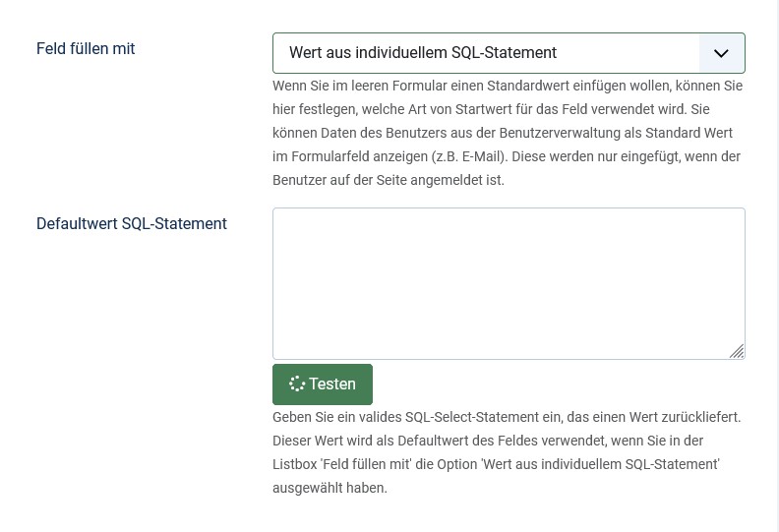Click the green Testen button
Image resolution: width=779 pixels, height=532 pixels.
[x=323, y=384]
